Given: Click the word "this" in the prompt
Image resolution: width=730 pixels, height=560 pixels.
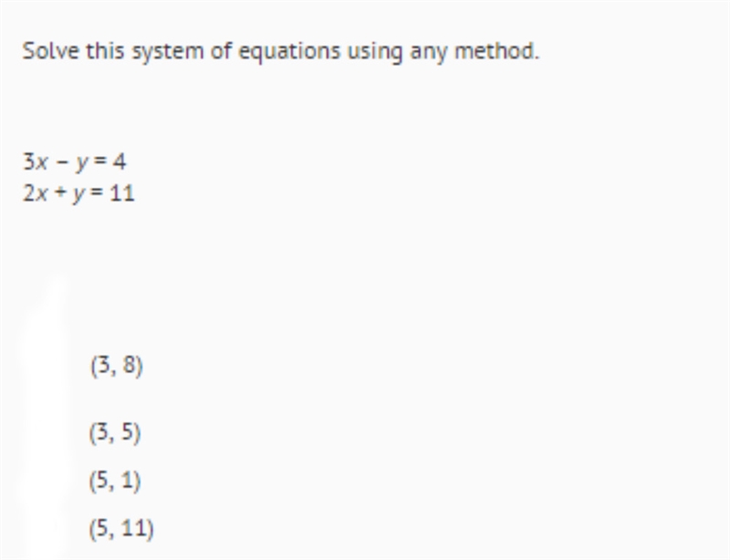Looking at the screenshot, I should click(105, 51).
